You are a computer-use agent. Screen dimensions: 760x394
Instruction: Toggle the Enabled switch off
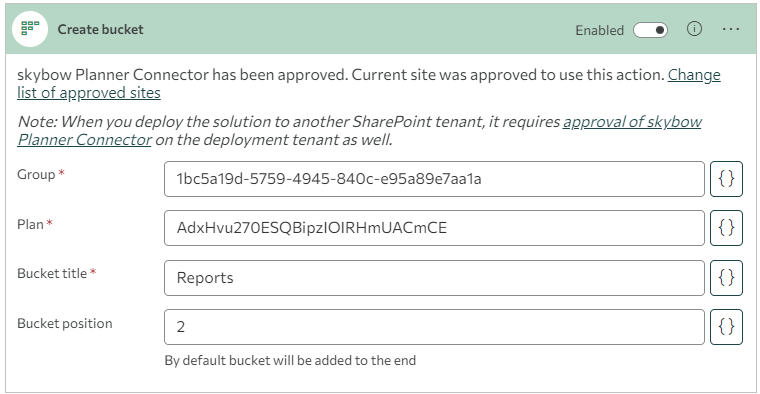tap(650, 30)
